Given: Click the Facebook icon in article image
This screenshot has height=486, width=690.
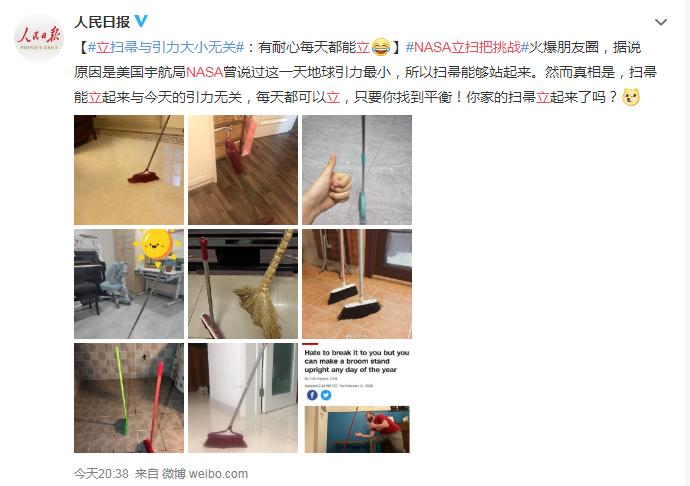Looking at the screenshot, I should [312, 395].
